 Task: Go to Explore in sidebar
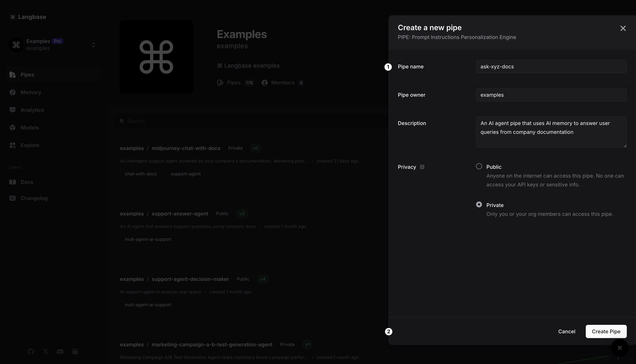coord(29,145)
